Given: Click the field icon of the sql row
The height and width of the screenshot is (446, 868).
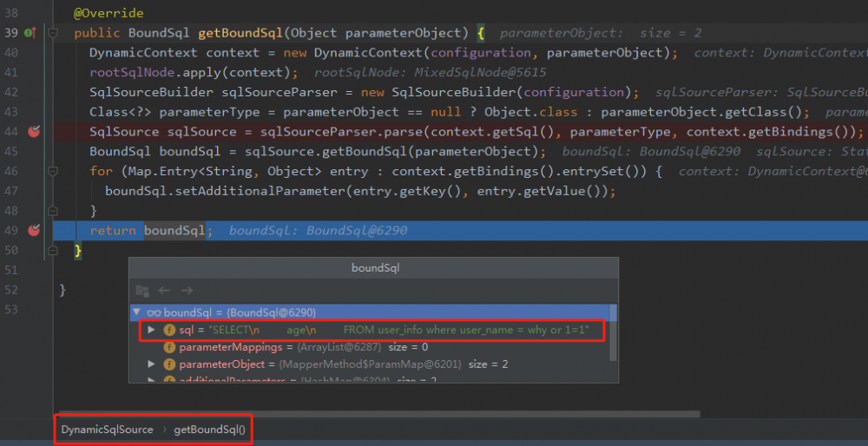Looking at the screenshot, I should [169, 331].
